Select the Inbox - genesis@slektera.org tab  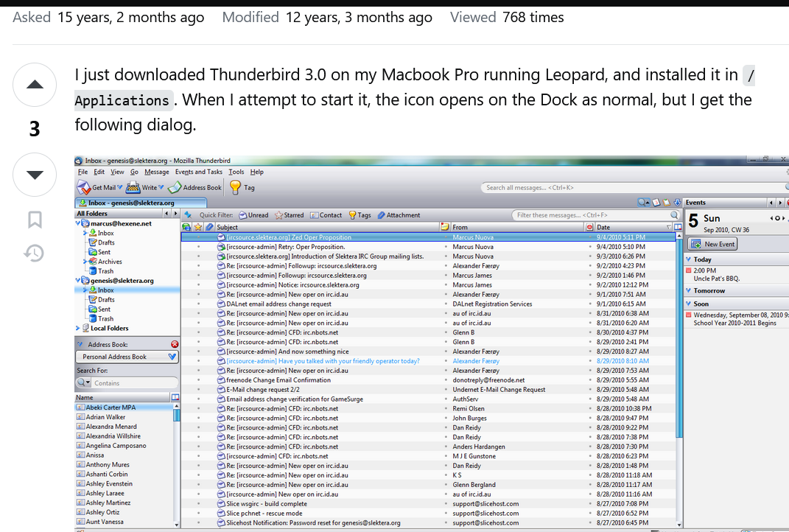pyautogui.click(x=127, y=203)
